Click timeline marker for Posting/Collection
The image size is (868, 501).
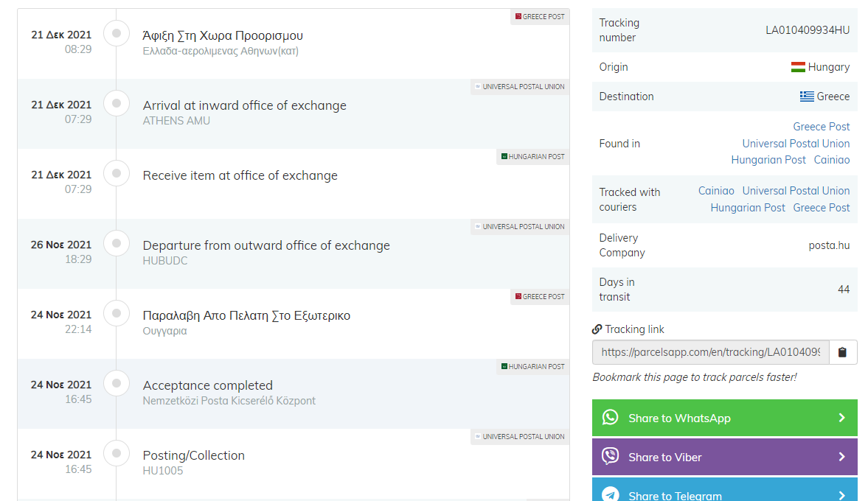click(x=117, y=453)
